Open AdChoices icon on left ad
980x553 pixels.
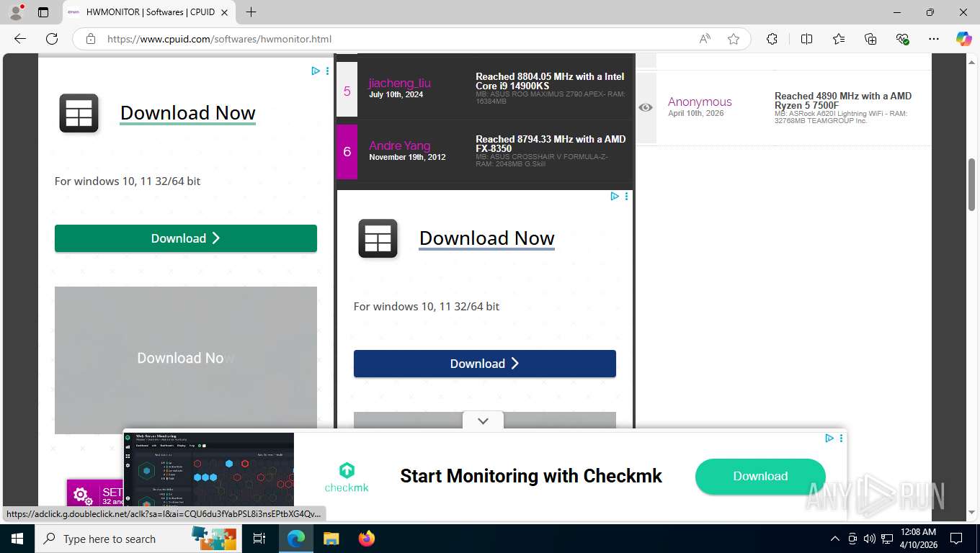point(316,71)
